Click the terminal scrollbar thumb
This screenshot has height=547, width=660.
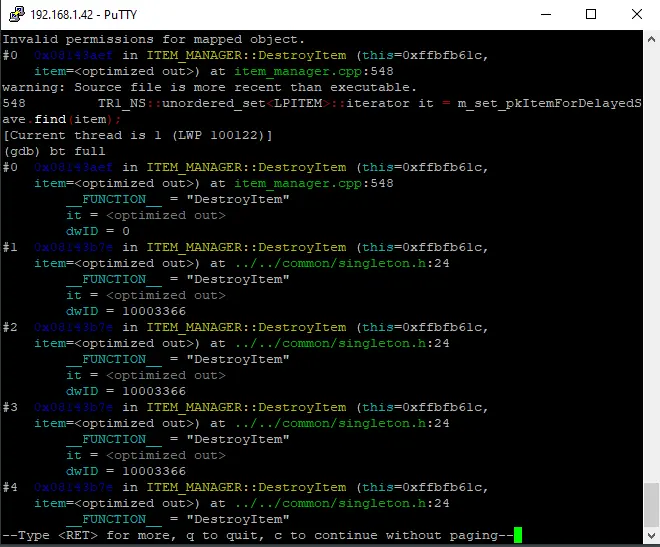pyautogui.click(x=651, y=503)
